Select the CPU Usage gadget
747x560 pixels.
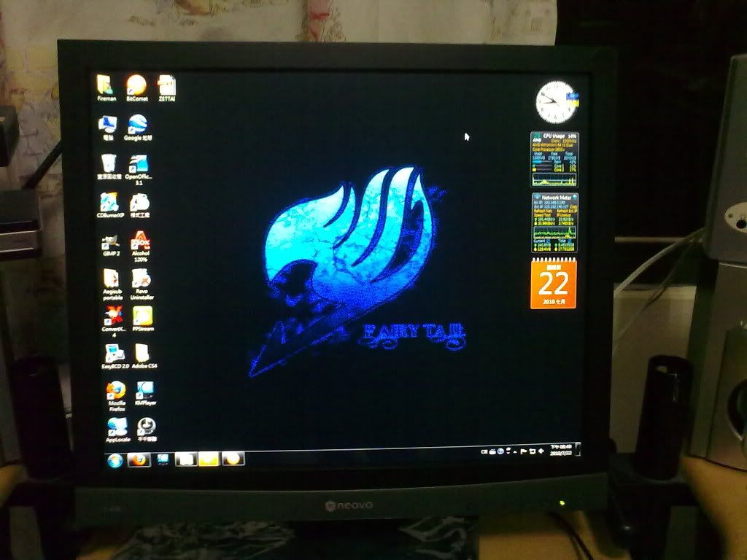pos(554,160)
